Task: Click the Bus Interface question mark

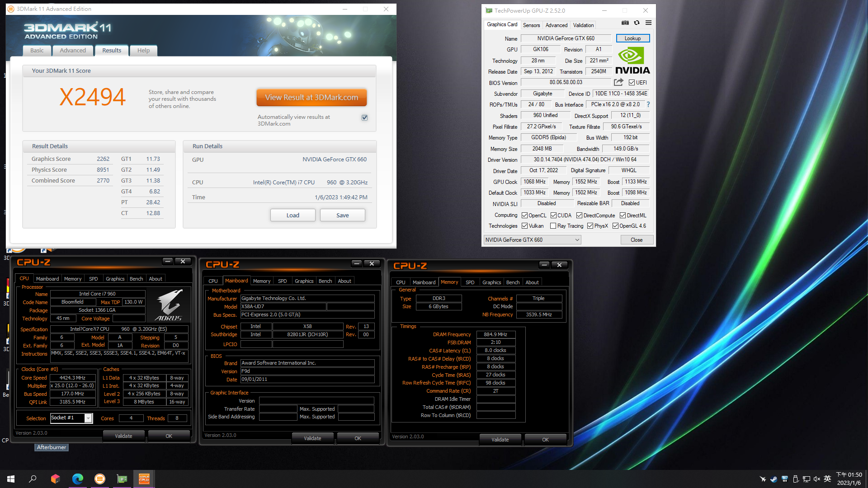Action: (648, 104)
